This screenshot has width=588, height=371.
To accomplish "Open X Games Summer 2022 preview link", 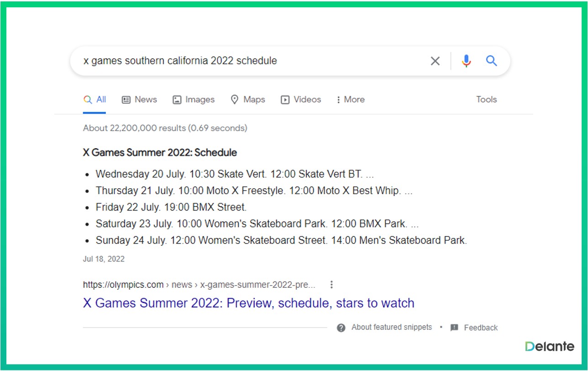I will (248, 303).
